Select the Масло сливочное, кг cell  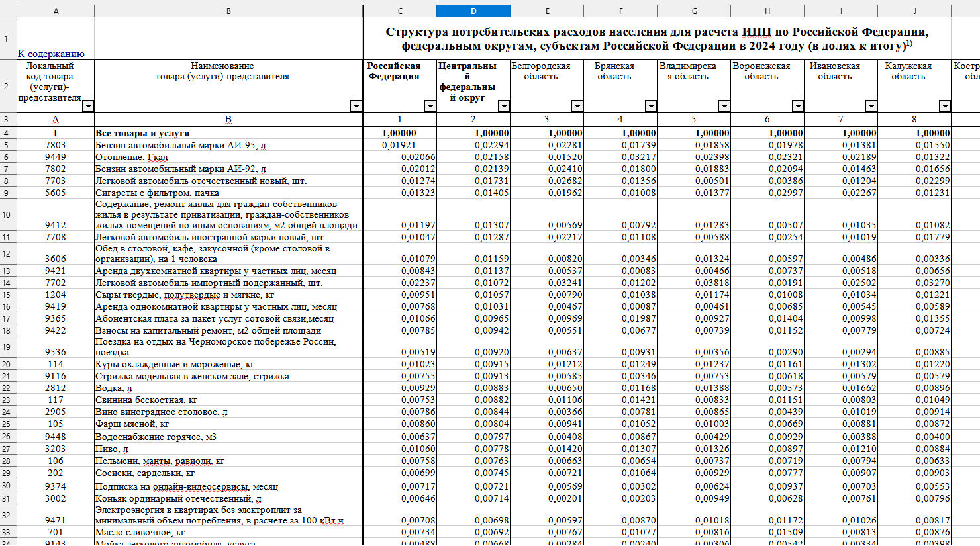tap(228, 532)
